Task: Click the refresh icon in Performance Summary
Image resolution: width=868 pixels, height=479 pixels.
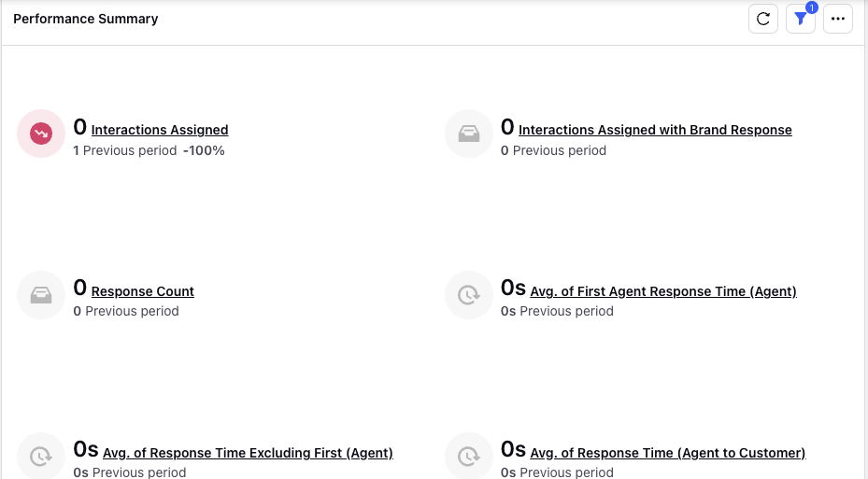Action: pos(763,19)
